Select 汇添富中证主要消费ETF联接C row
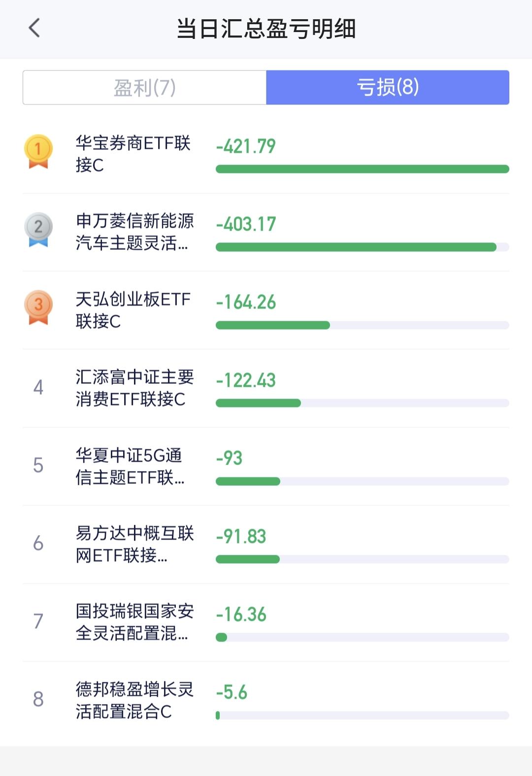Screen dimensions: 532x776 [266, 388]
